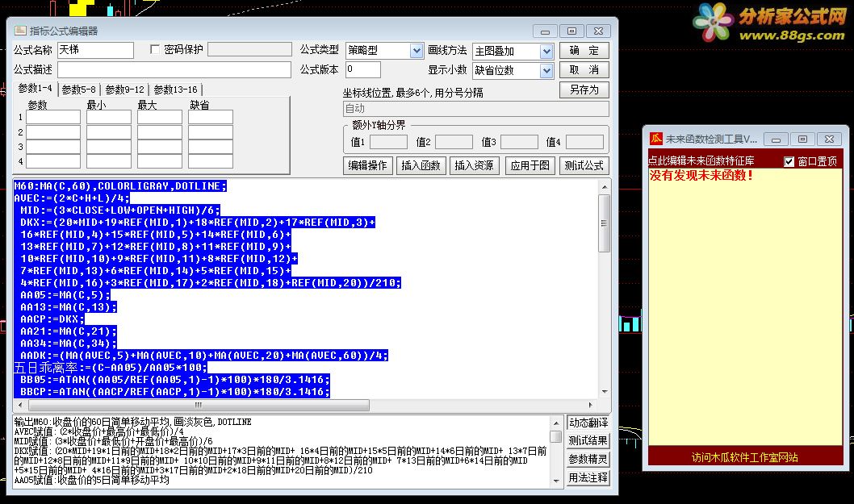Image resolution: width=854 pixels, height=504 pixels.
Task: Close the future function detection tool
Action: coord(830,140)
